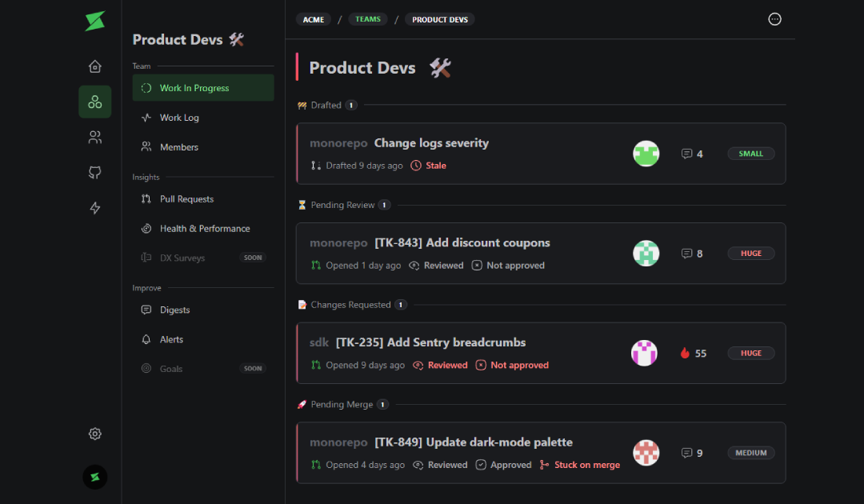Click the round profile avatar at bottom left

point(95,477)
